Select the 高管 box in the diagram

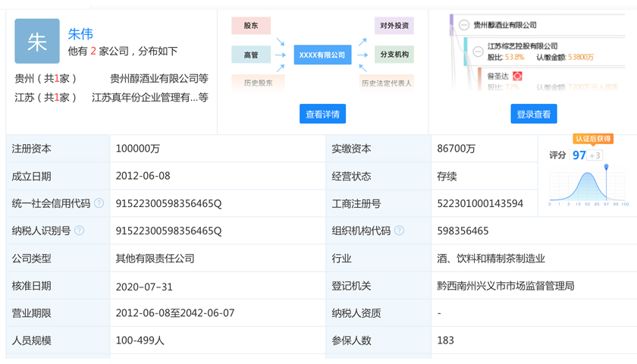(251, 55)
